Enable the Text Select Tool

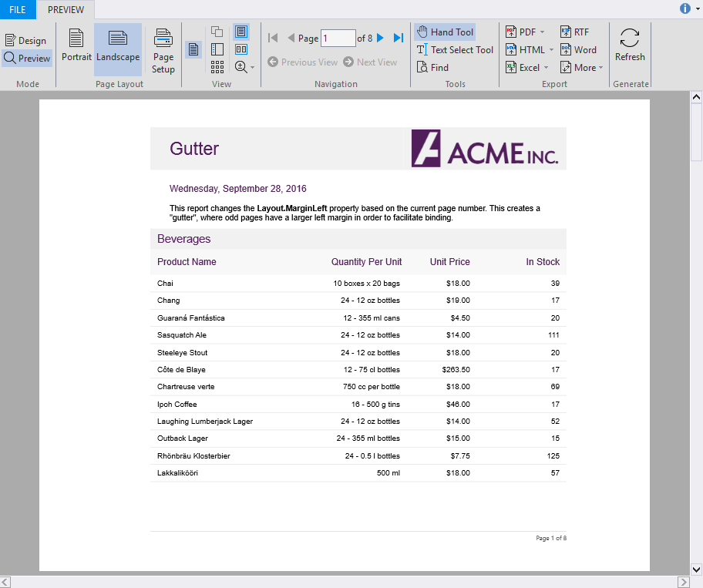[x=455, y=50]
